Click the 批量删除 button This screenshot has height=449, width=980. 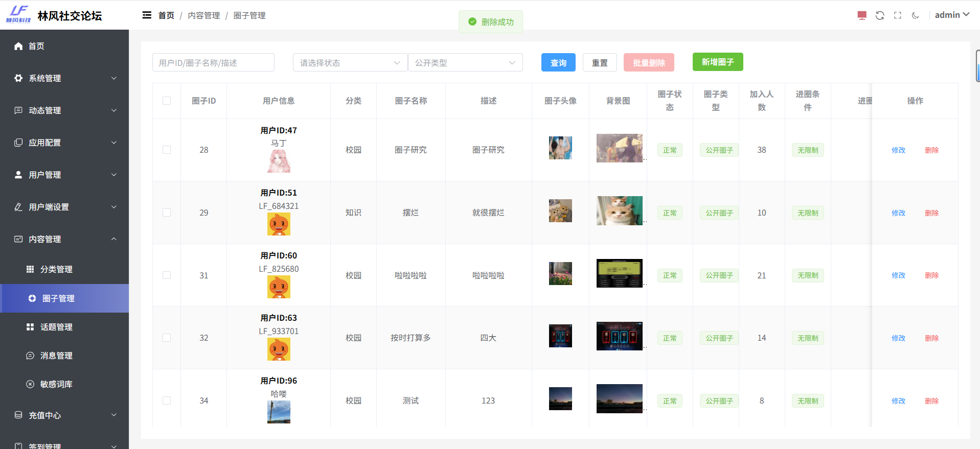(x=649, y=62)
